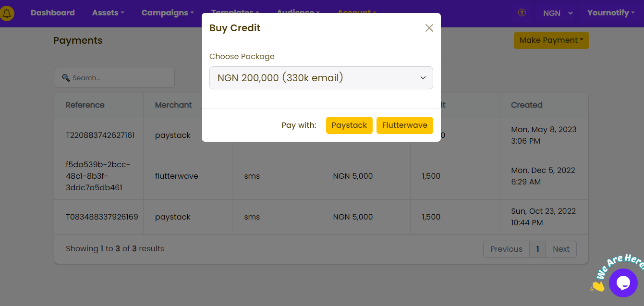Open the Yournotify account dropdown
This screenshot has width=644, height=306.
(x=611, y=13)
